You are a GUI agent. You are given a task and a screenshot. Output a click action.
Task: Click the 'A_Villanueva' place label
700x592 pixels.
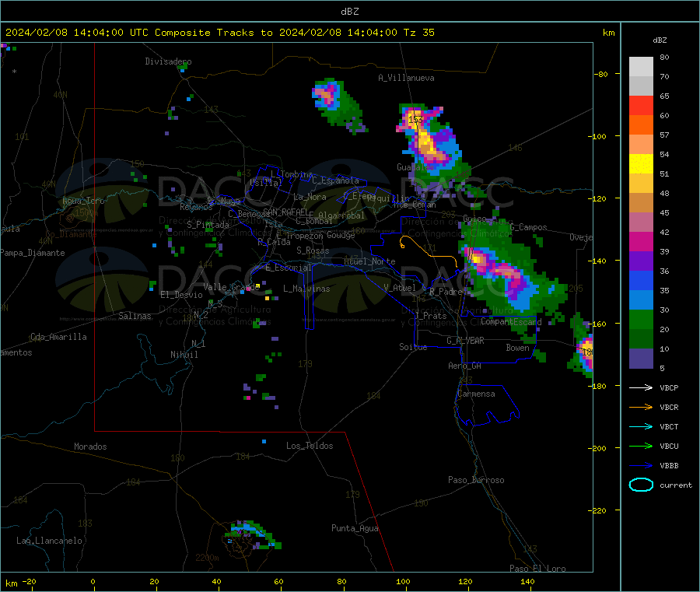(406, 78)
